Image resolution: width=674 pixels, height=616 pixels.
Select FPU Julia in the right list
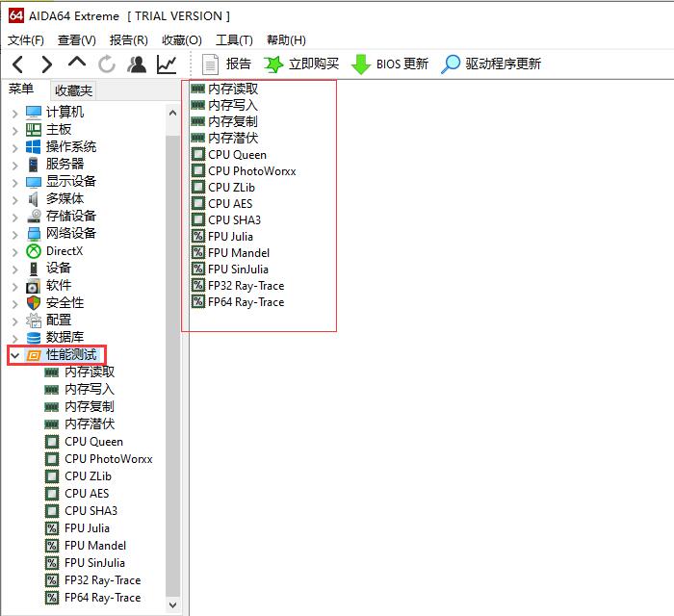(x=230, y=236)
